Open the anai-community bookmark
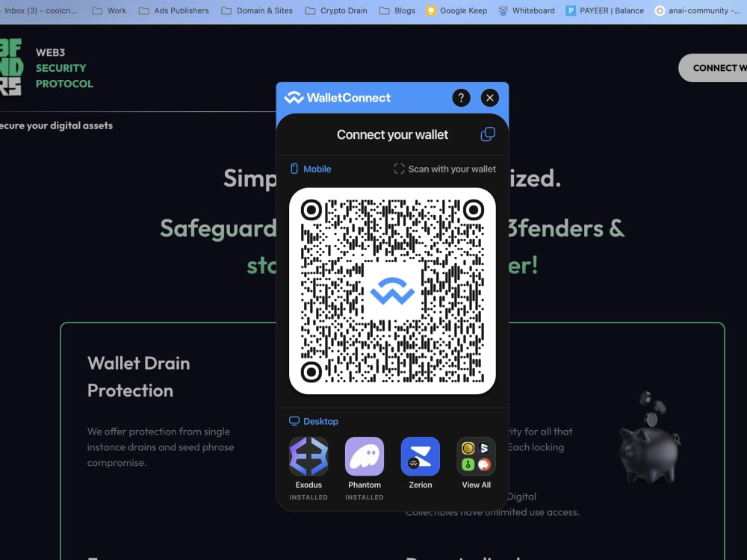This screenshot has width=747, height=560. pyautogui.click(x=698, y=10)
